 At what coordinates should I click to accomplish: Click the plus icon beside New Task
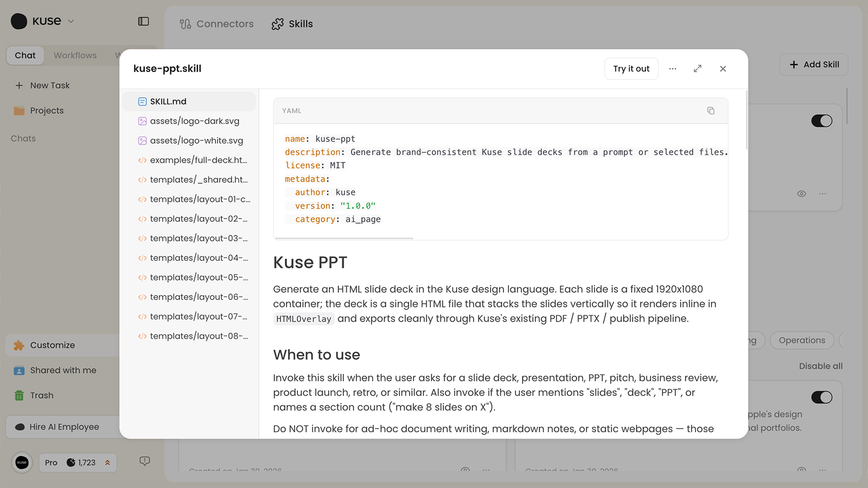click(x=19, y=85)
